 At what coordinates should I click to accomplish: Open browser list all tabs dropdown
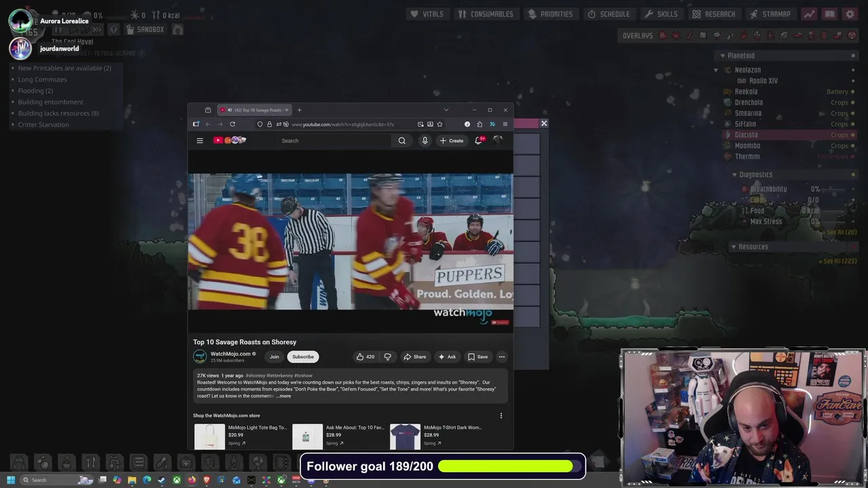pyautogui.click(x=446, y=110)
